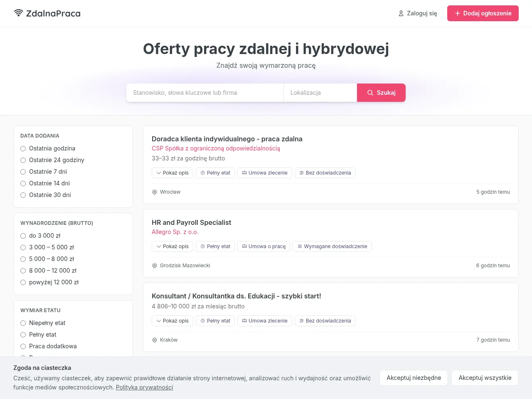Click the briefcase icon in Konsultant's Umowa zlecenie tag
Image resolution: width=532 pixels, height=399 pixels.
(x=244, y=321)
